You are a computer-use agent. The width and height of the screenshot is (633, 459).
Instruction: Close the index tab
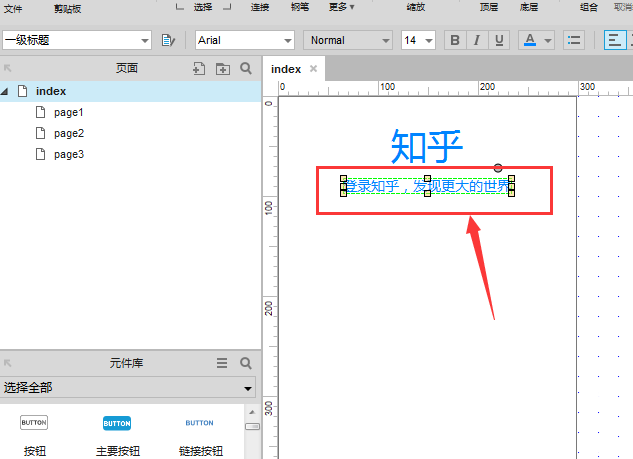(x=313, y=69)
